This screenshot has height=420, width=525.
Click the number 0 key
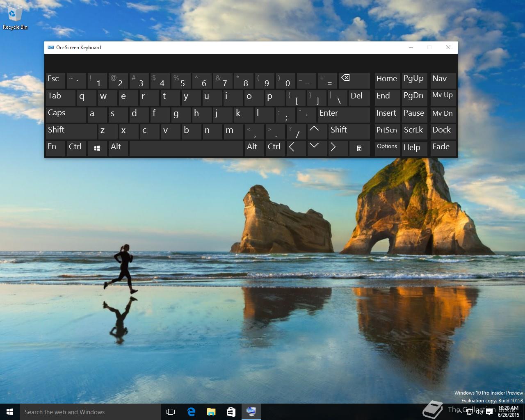[285, 81]
